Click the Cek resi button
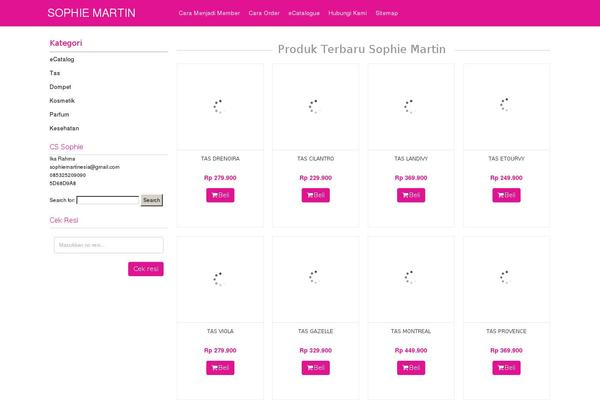600x400 pixels. tap(146, 269)
